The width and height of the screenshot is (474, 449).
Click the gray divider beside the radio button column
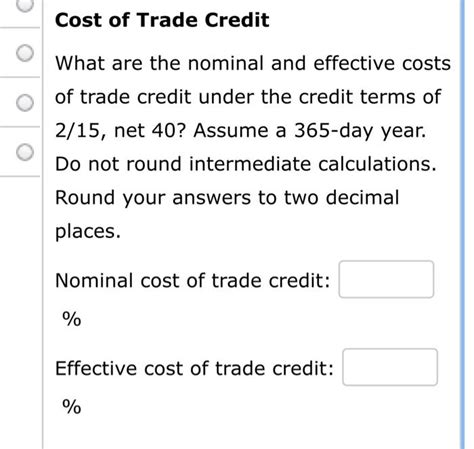coord(43,224)
